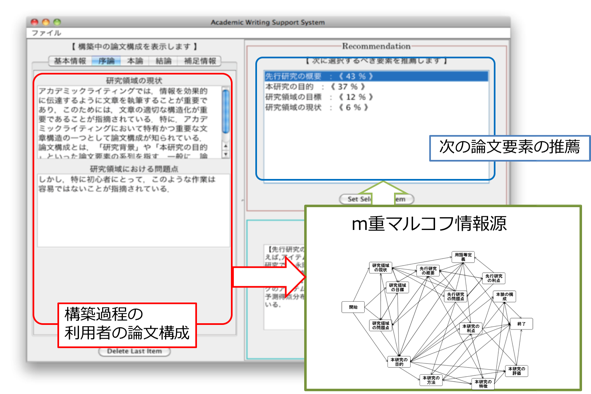This screenshot has width=591, height=394.
Task: Switch to the 結論 tab
Action: tap(163, 61)
